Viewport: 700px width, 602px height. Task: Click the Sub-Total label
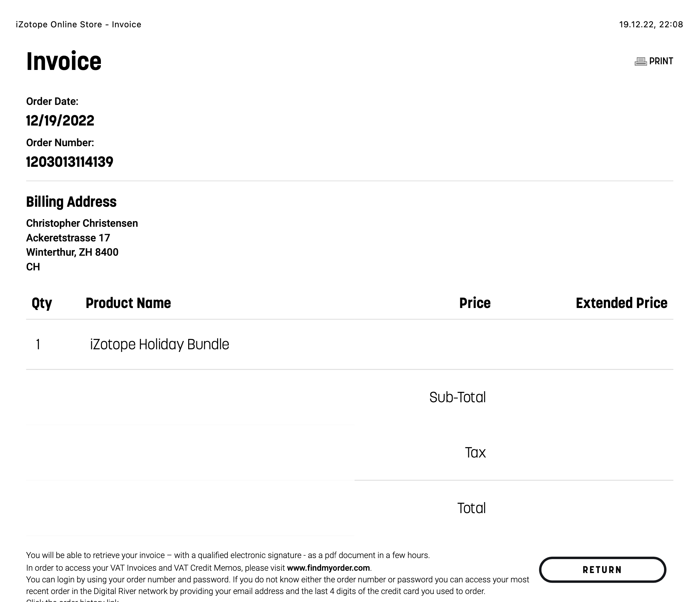[x=458, y=397]
